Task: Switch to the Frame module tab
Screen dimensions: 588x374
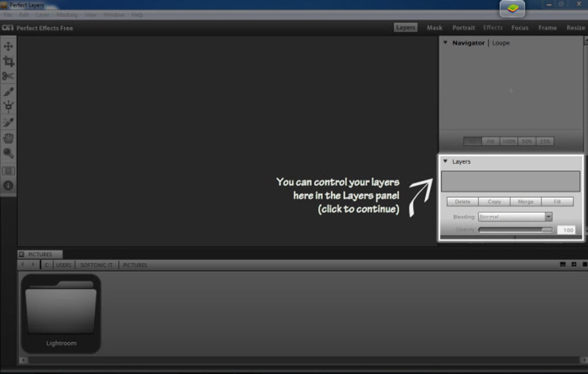Action: (548, 27)
